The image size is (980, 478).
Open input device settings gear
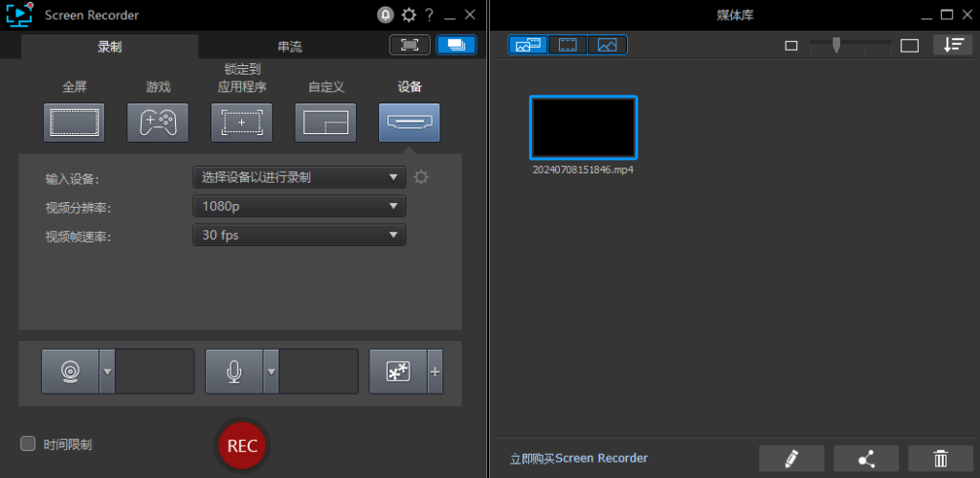coord(421,177)
